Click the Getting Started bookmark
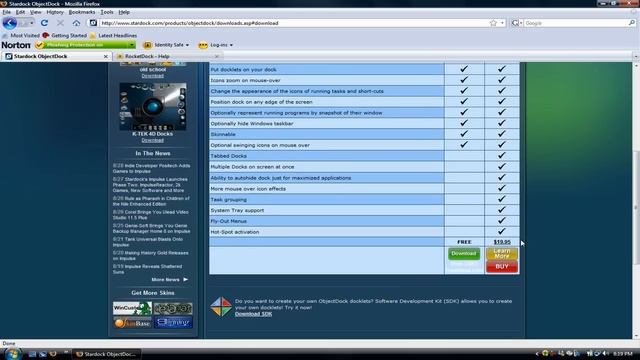The height and width of the screenshot is (360, 640). 65,36
